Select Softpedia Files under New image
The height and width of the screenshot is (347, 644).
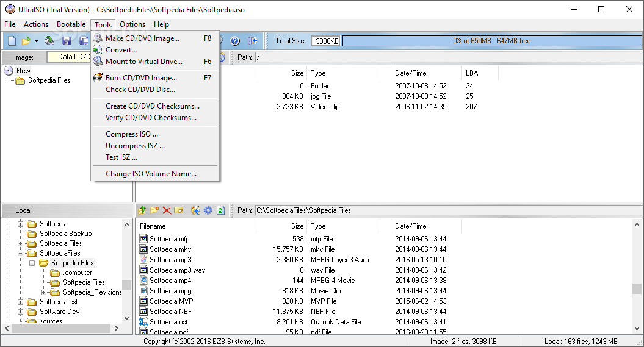coord(49,80)
